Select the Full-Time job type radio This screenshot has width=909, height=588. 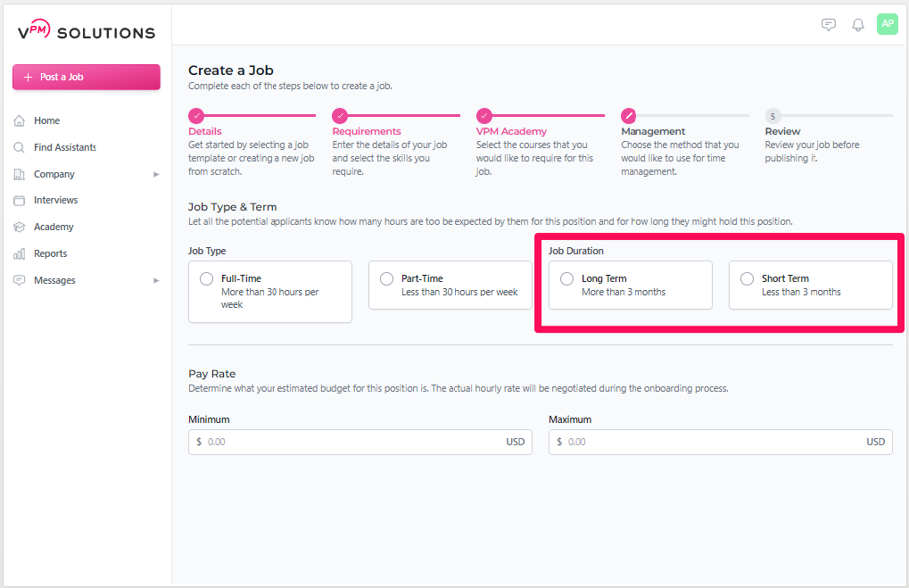(207, 279)
